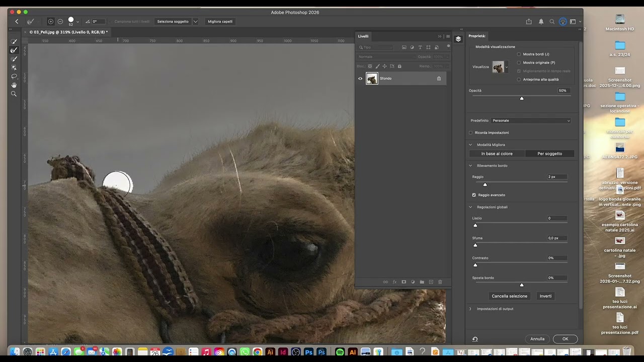
Task: Select the Zoom tool
Action: pyautogui.click(x=14, y=94)
